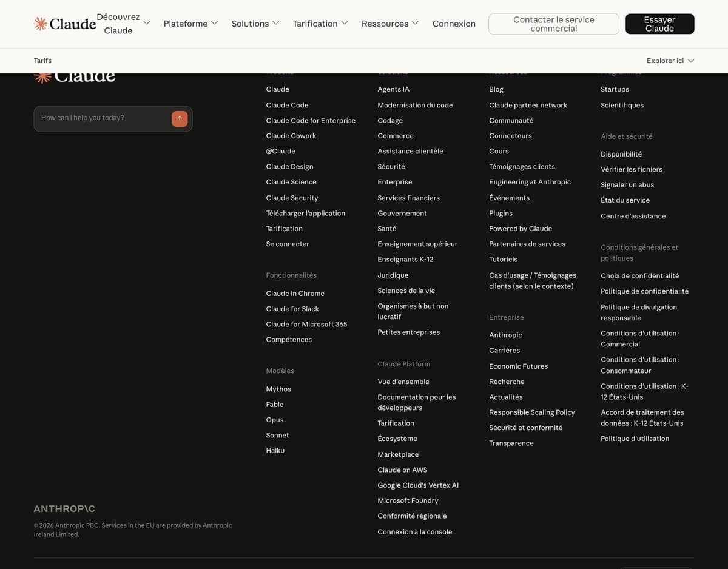
Task: Open Politique de confidentialité link
Action: pos(644,291)
